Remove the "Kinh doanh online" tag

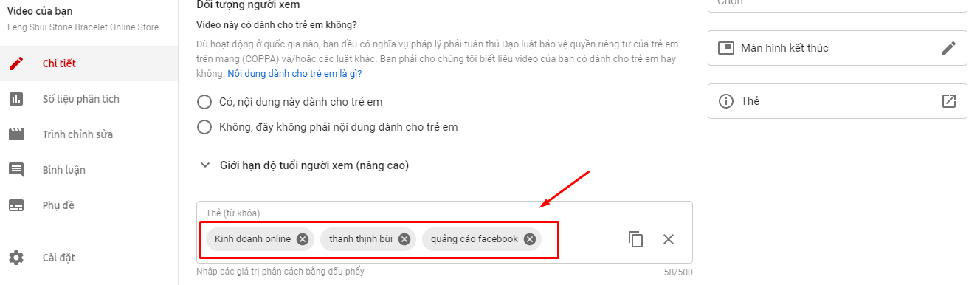tap(303, 239)
